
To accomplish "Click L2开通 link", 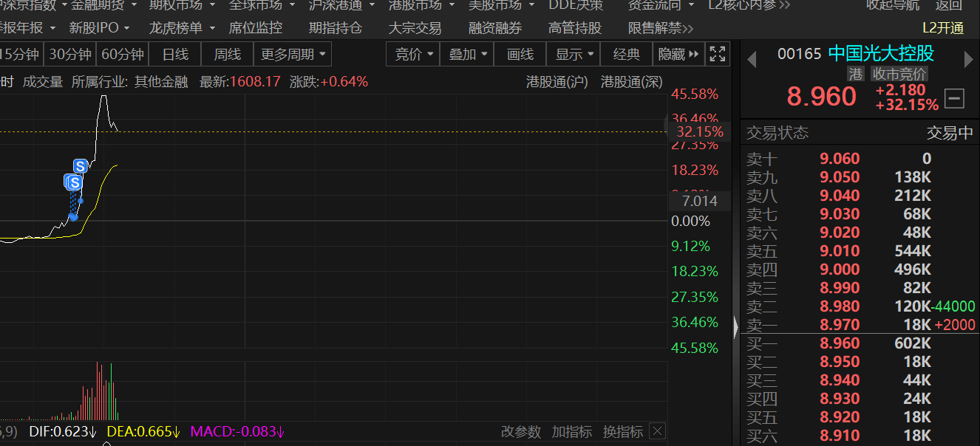I will point(943,29).
